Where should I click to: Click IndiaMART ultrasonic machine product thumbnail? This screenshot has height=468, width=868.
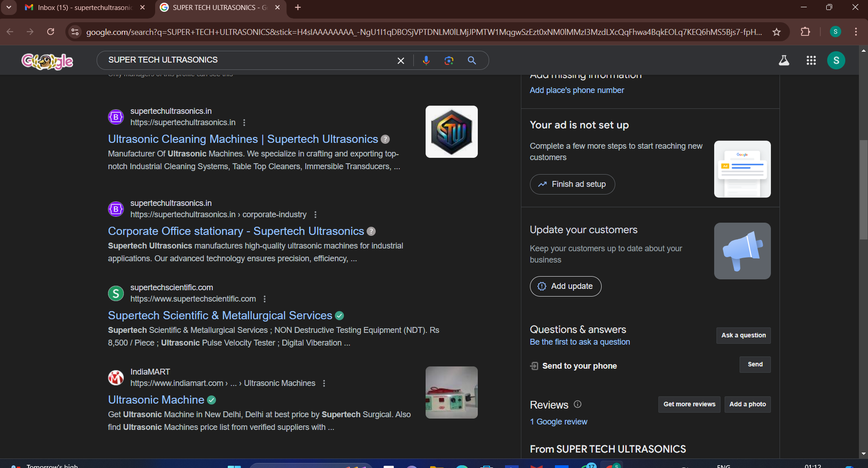point(451,392)
